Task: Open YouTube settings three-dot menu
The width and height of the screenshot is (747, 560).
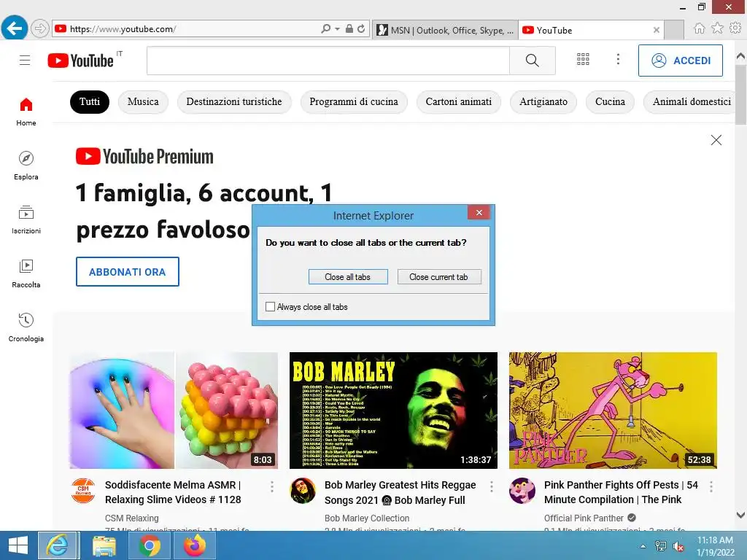Action: coord(618,59)
